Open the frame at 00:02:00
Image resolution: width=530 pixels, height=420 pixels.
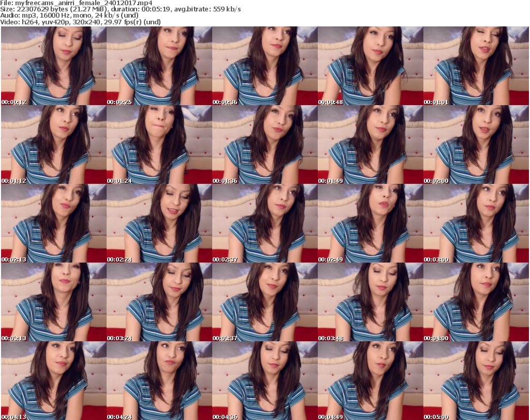pyautogui.click(x=476, y=144)
